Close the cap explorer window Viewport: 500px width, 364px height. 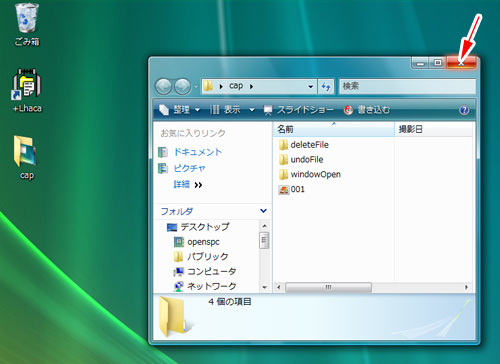point(461,63)
